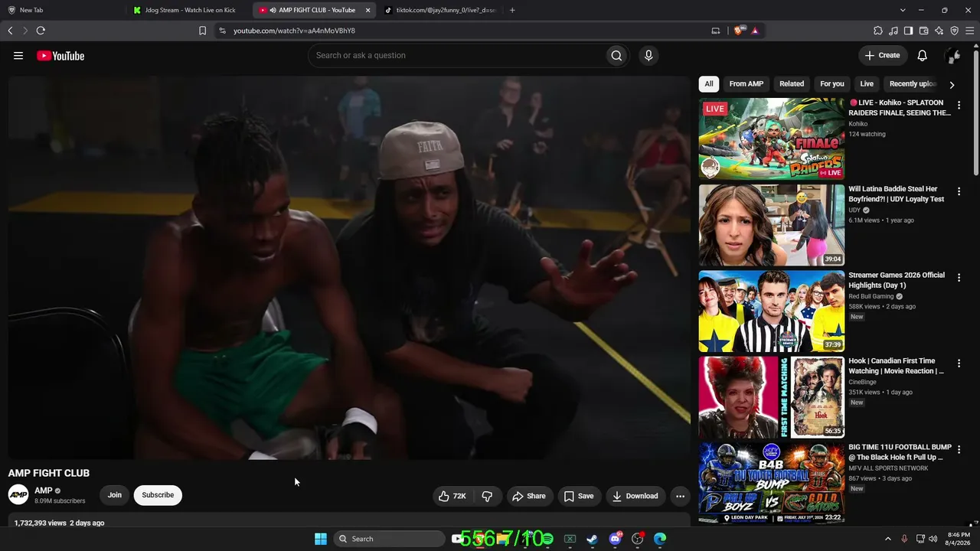Screen dimensions: 980x551
Task: Go back in the browser
Action: pos(10,31)
